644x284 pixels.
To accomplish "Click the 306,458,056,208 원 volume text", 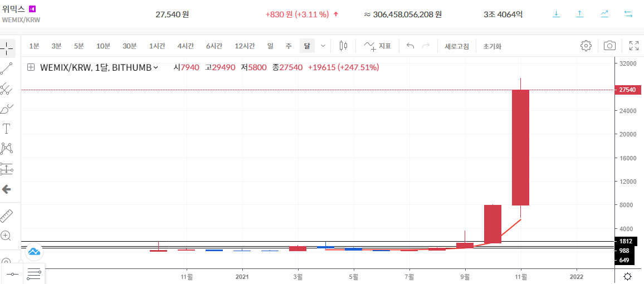I will click(x=407, y=14).
